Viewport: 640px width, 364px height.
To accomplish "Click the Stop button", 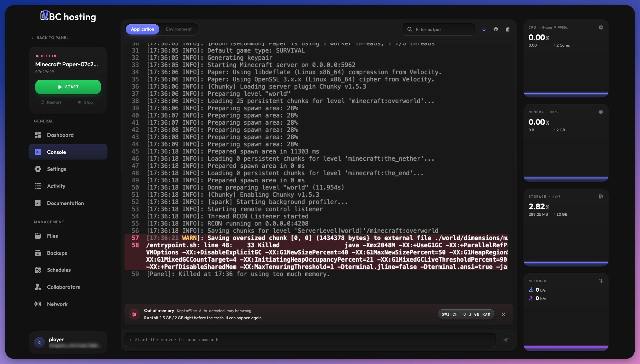I will coord(85,102).
